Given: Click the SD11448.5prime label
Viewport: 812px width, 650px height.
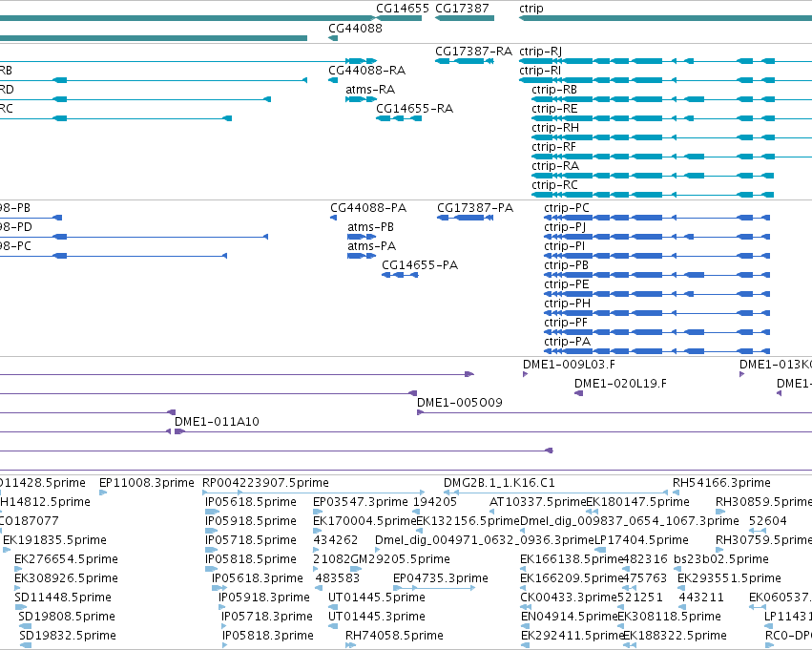Looking at the screenshot, I should [x=63, y=598].
